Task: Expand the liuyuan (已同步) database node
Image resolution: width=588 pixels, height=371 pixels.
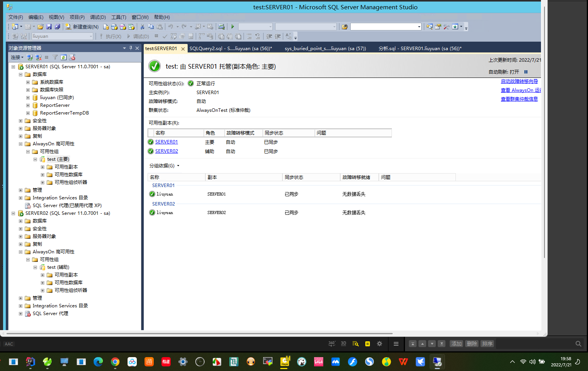Action: coord(28,98)
